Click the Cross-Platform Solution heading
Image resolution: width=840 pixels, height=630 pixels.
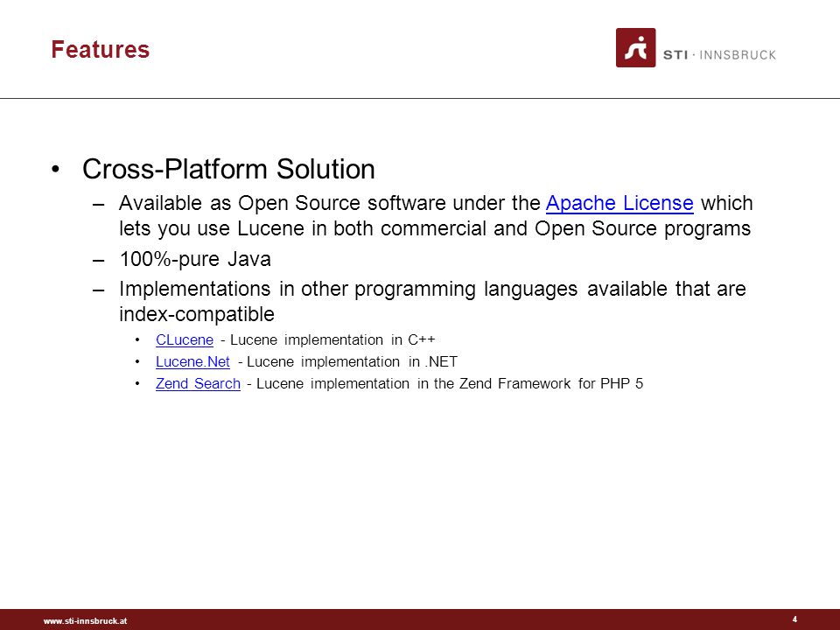point(228,169)
